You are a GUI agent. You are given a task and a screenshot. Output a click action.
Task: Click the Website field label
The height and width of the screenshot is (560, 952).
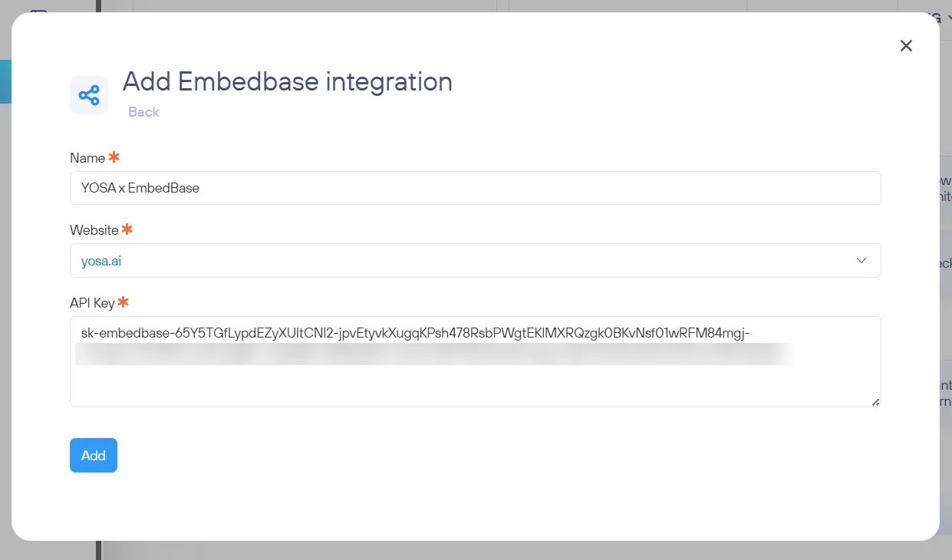(94, 230)
